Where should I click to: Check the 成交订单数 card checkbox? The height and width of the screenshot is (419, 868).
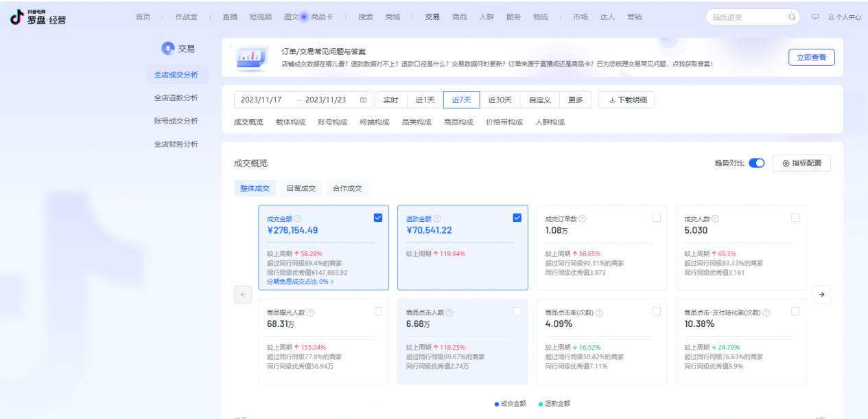(x=657, y=217)
